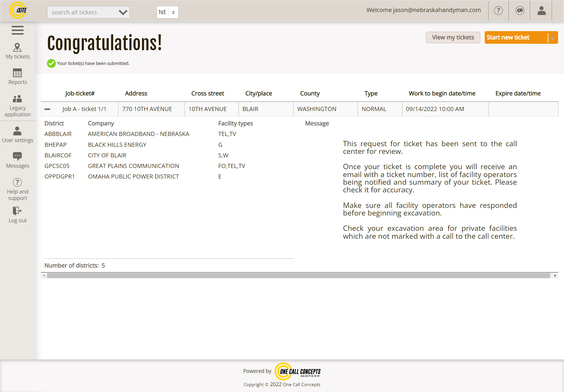This screenshot has width=564, height=392.
Task: Select the Reports menu label
Action: click(x=18, y=82)
